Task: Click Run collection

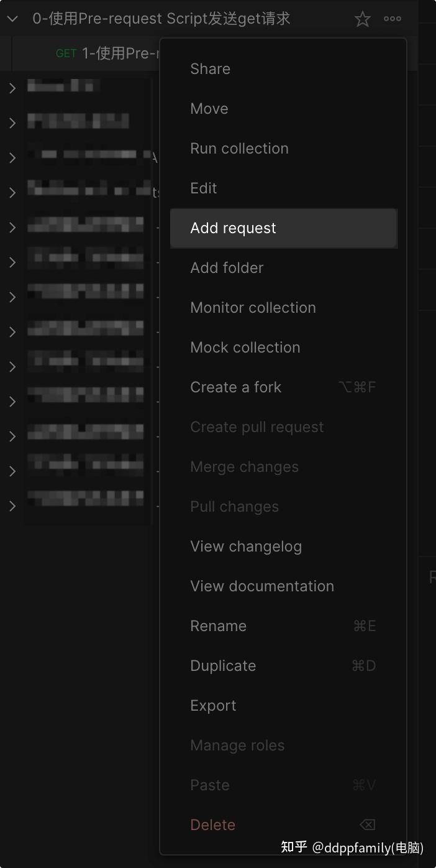Action: [x=239, y=149]
